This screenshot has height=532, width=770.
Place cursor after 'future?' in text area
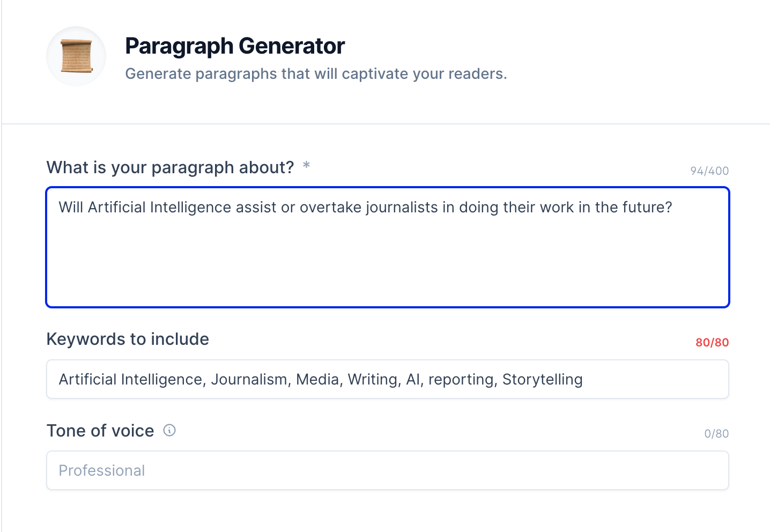click(673, 208)
